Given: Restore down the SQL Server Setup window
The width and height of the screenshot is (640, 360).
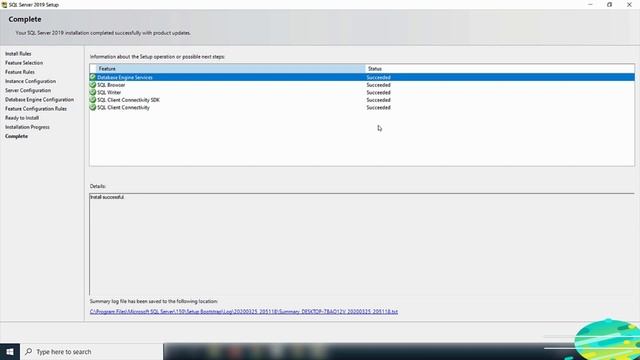Looking at the screenshot, I should tap(609, 4).
